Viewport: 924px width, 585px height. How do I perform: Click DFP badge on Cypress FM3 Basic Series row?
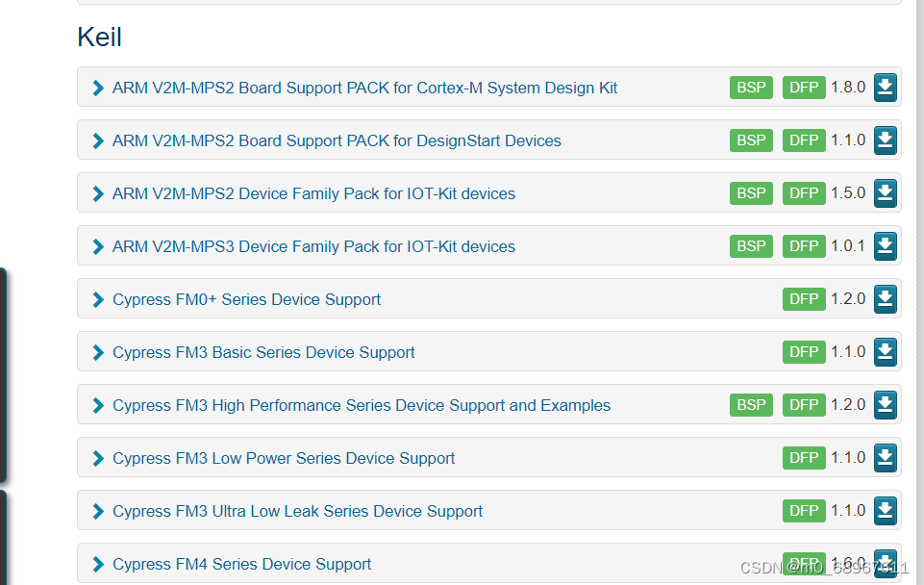[x=804, y=352]
